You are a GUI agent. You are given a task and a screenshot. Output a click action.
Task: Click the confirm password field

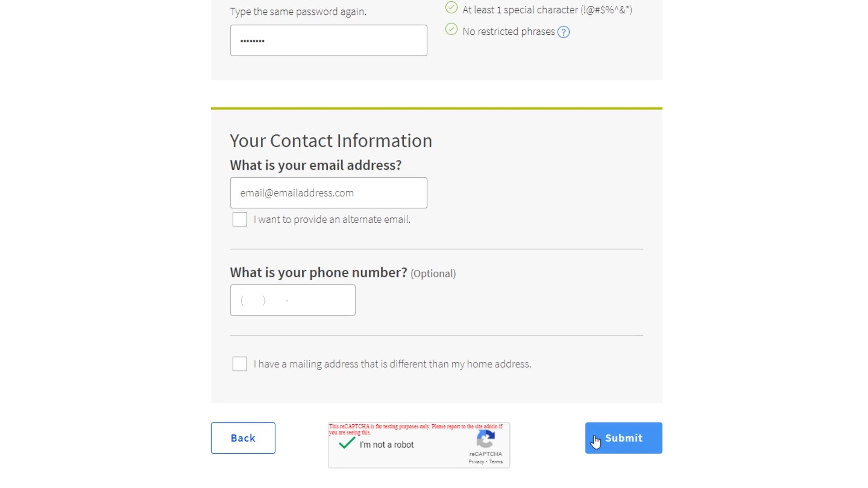329,41
